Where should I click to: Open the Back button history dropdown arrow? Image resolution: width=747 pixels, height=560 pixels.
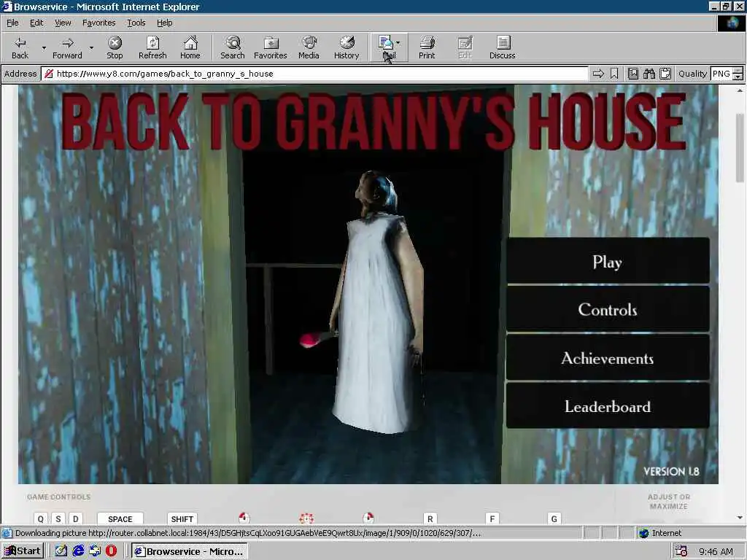(x=44, y=47)
